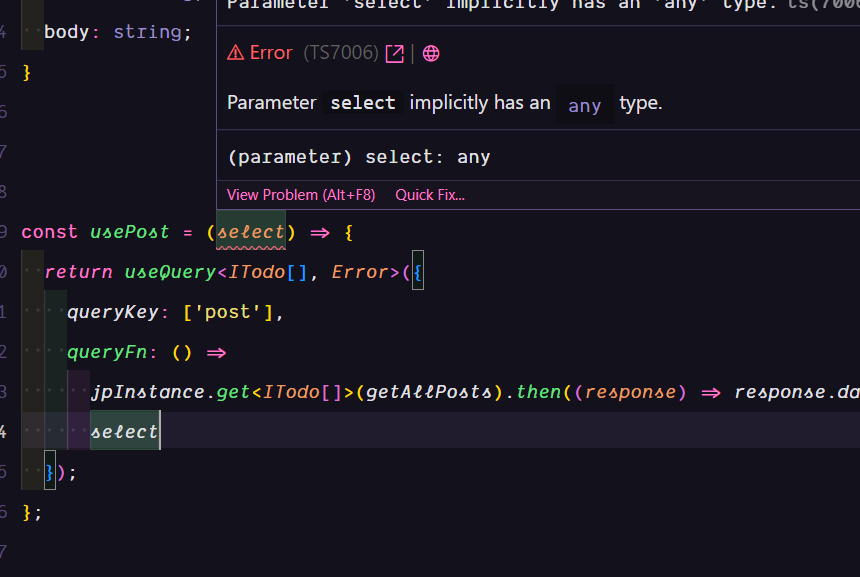The width and height of the screenshot is (860, 577).
Task: Click the response callback parameter
Action: click(630, 392)
